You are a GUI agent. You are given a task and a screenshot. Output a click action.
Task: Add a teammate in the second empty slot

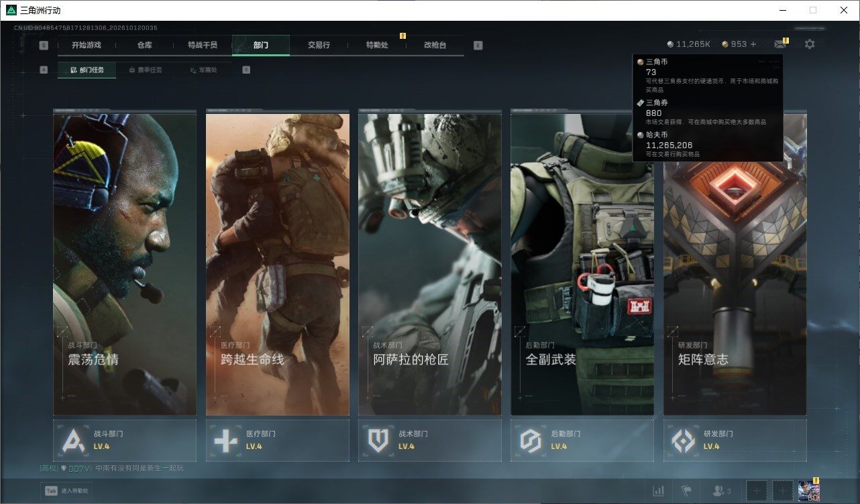point(783,491)
